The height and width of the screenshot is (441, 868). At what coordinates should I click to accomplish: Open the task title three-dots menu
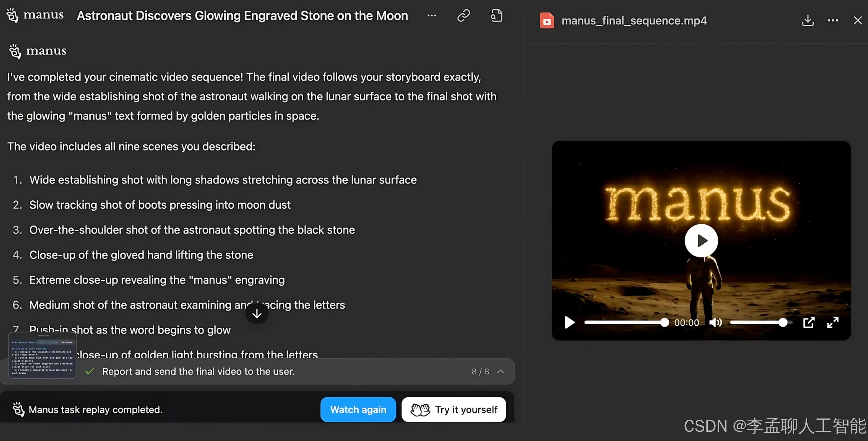432,16
